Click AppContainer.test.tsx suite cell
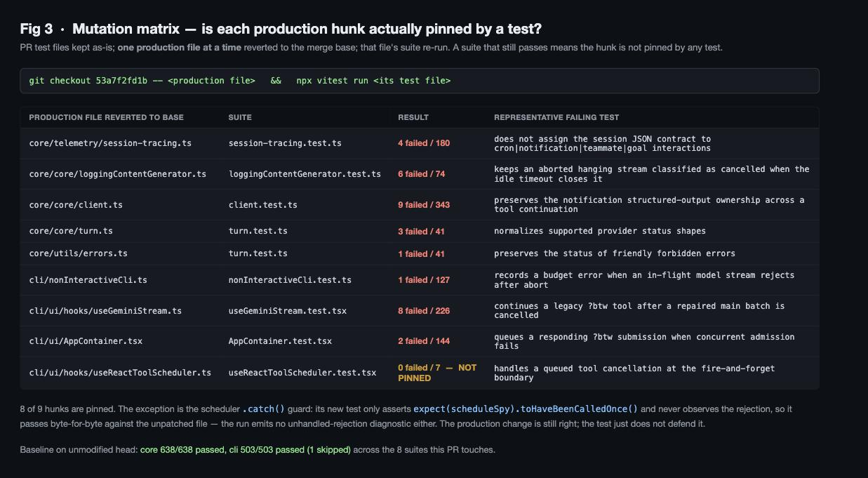This screenshot has width=868, height=478. point(280,341)
